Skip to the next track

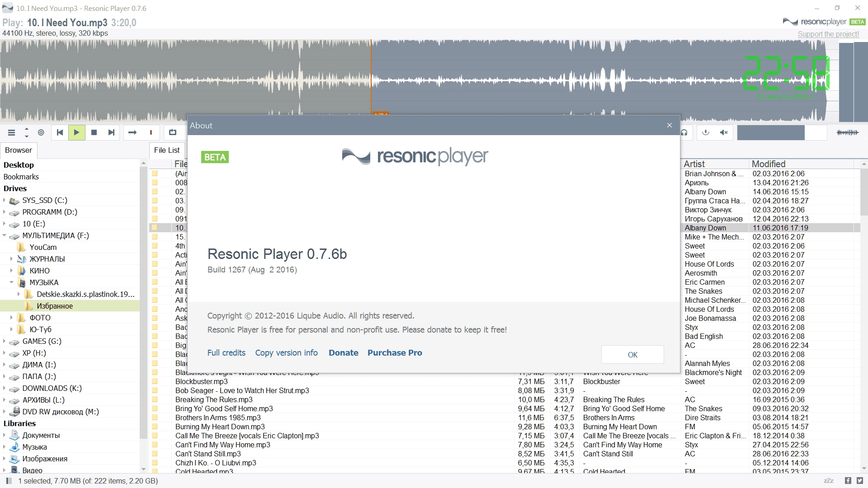[x=111, y=132]
